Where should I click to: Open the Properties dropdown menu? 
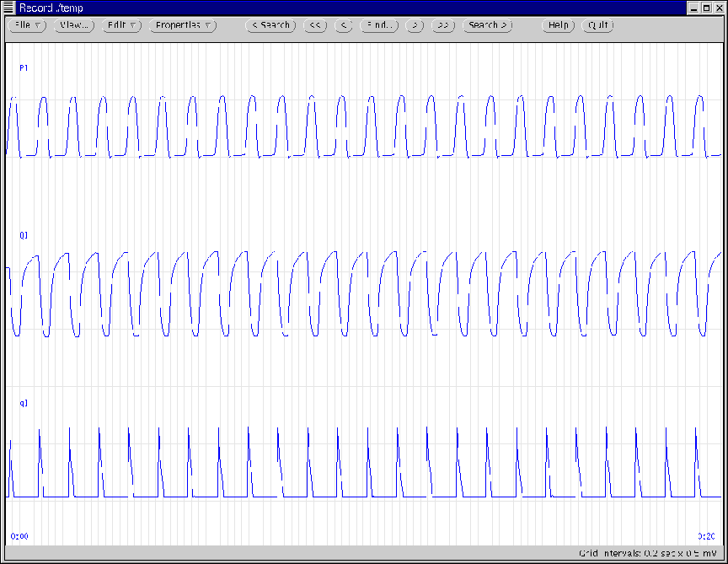[x=183, y=25]
